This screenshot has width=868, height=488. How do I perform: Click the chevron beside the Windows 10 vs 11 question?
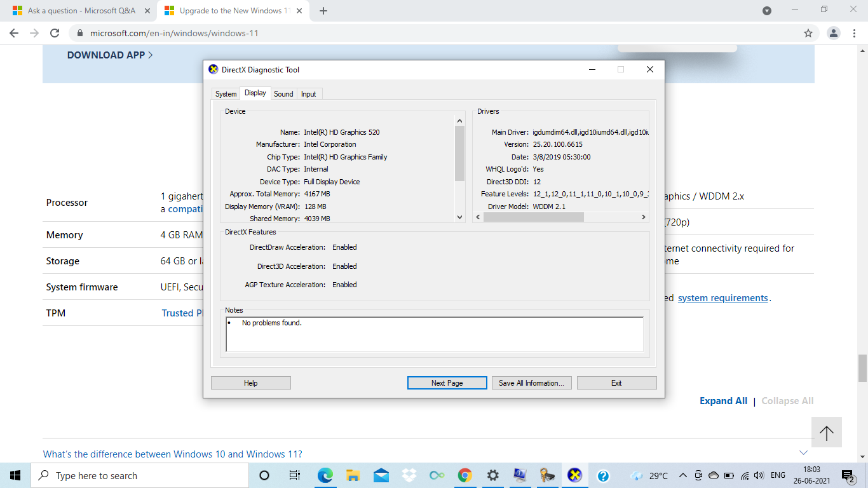pos(803,452)
